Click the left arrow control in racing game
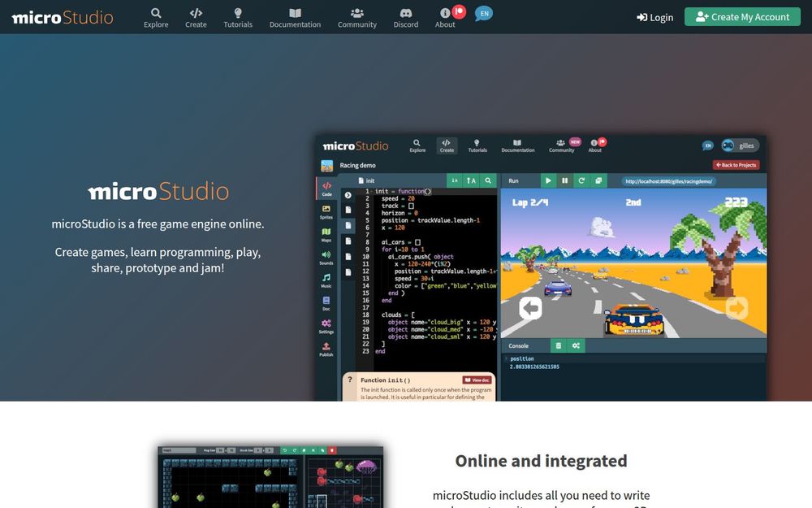 pos(530,308)
